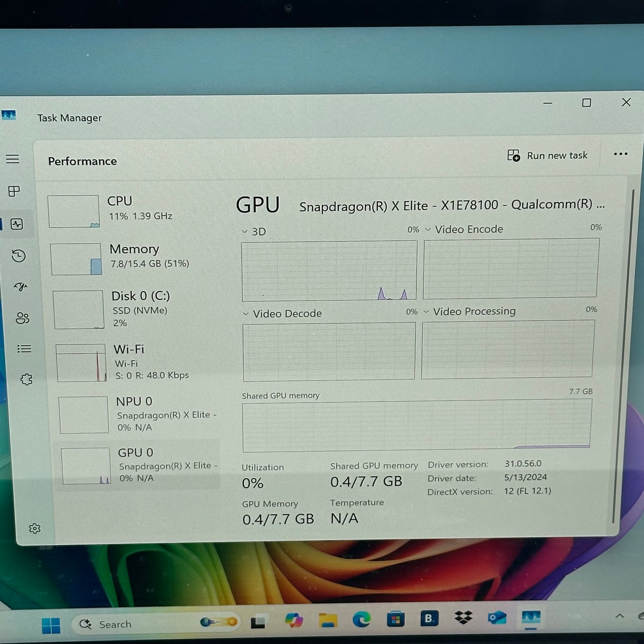The height and width of the screenshot is (644, 644).
Task: Open the Processes page icon
Action: point(14,191)
